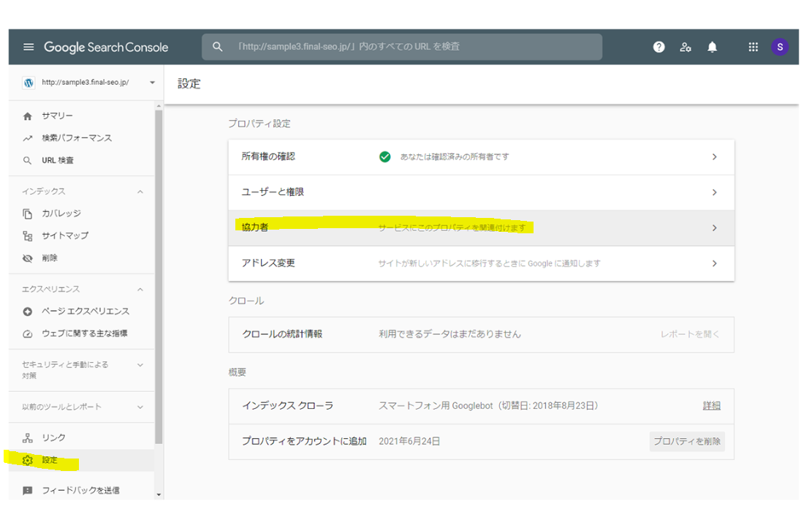The height and width of the screenshot is (528, 812).
Task: Open notifications with the bell icon
Action: [712, 46]
